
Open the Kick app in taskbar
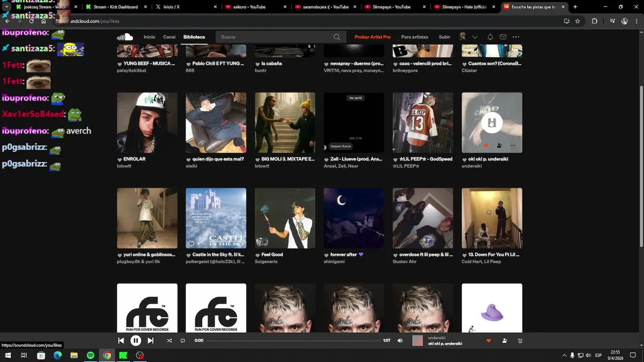[x=123, y=355]
